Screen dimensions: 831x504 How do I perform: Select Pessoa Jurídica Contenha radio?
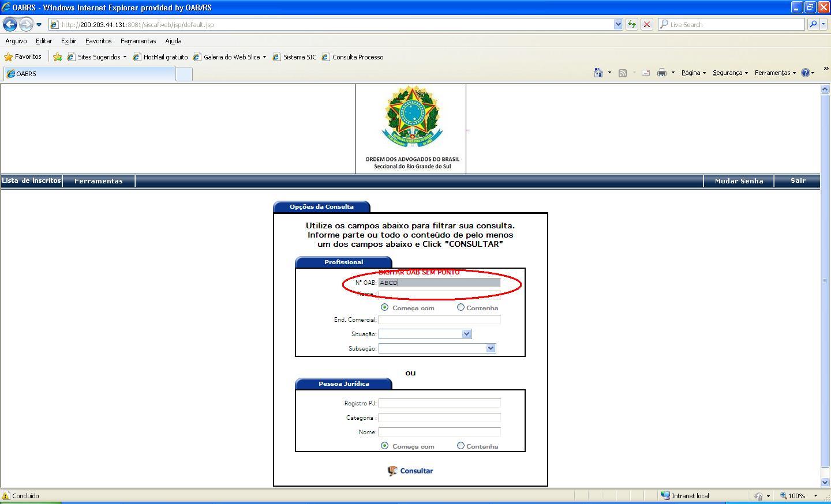(x=461, y=446)
